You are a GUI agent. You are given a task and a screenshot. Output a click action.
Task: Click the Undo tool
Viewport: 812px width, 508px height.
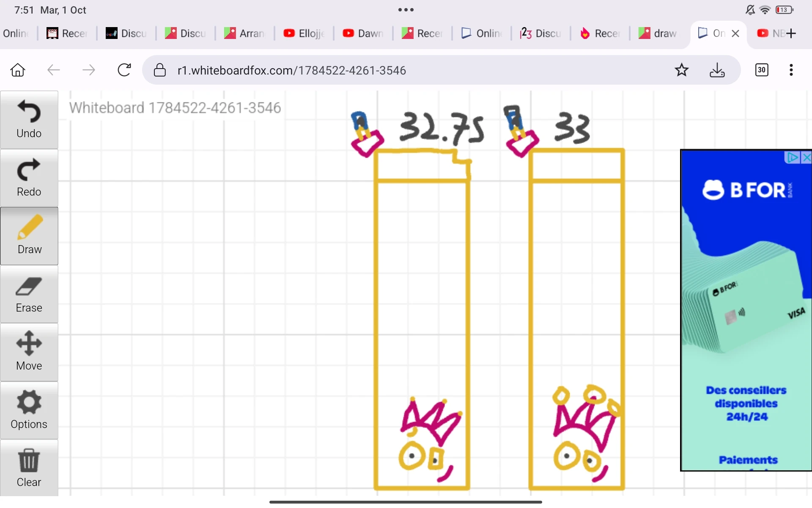click(29, 120)
